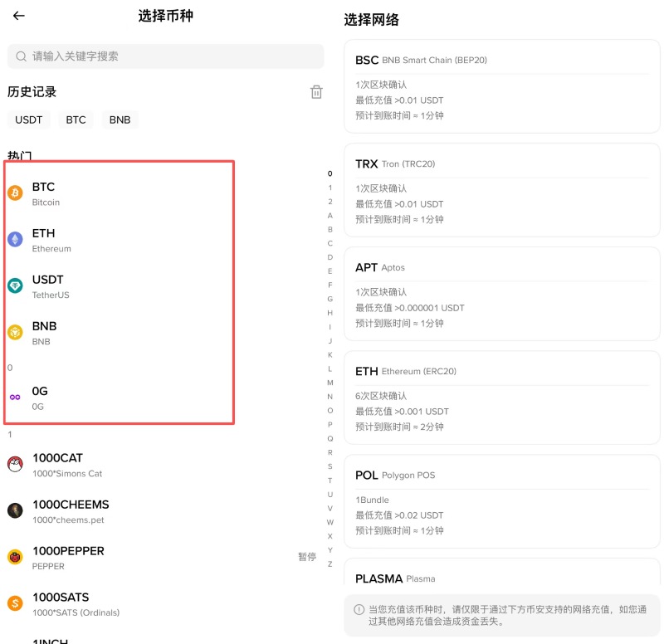Select the APT Aptos network card
The height and width of the screenshot is (644, 664).
coord(501,293)
